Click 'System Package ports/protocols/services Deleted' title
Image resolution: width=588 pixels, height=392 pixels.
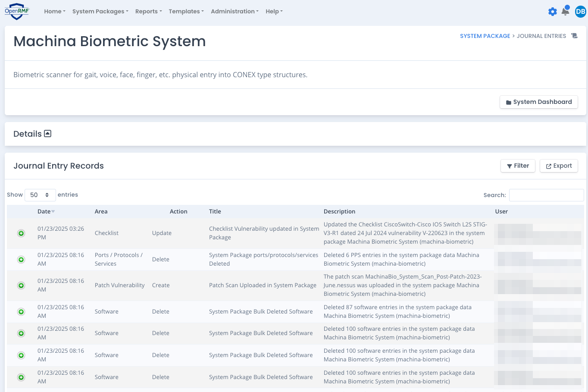tap(263, 259)
